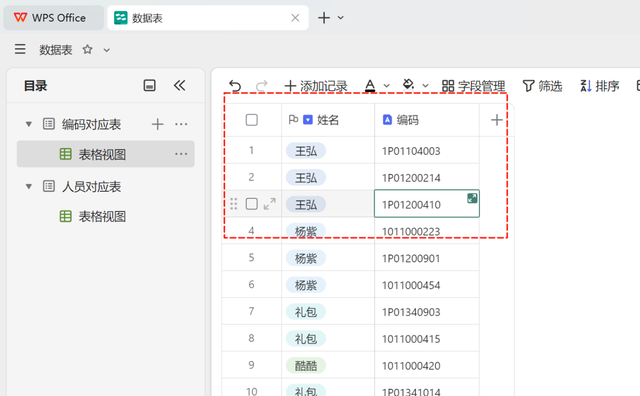
Task: Select the cell 1P01104003
Action: click(427, 151)
